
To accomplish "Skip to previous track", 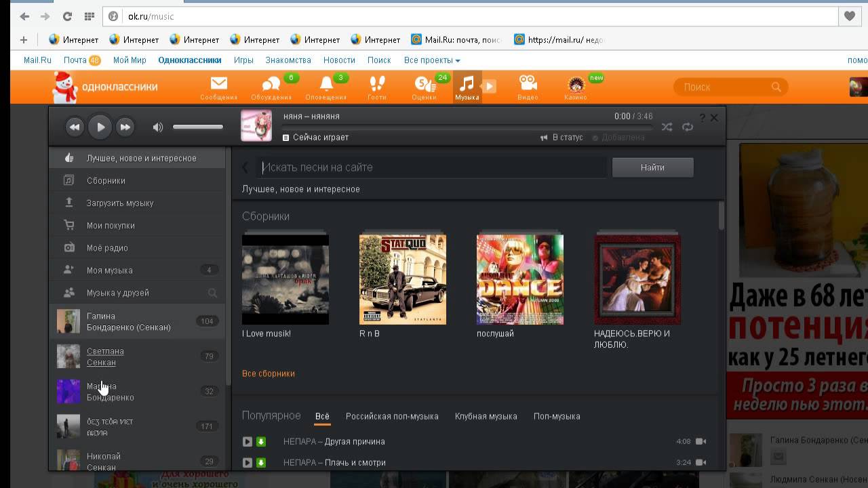I will (75, 127).
